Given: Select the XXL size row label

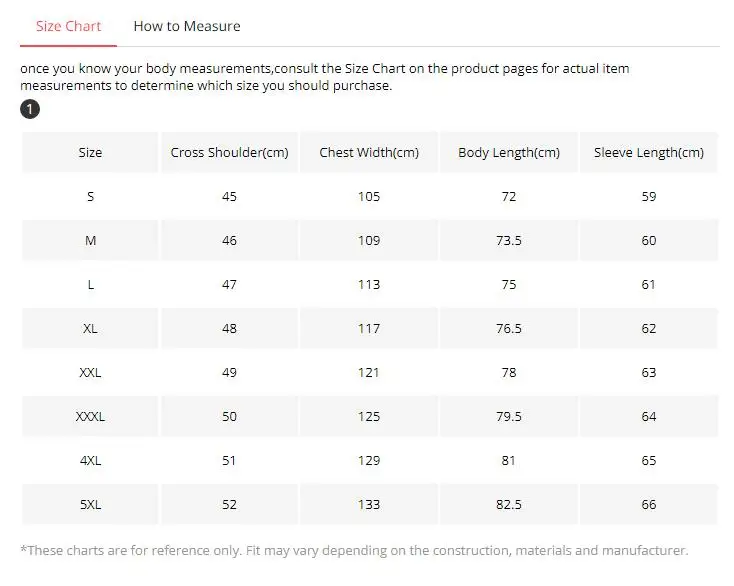Looking at the screenshot, I should click(90, 373).
